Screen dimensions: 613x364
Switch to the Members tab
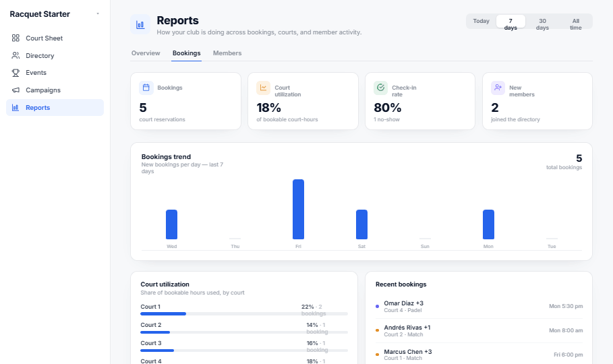[x=227, y=53]
